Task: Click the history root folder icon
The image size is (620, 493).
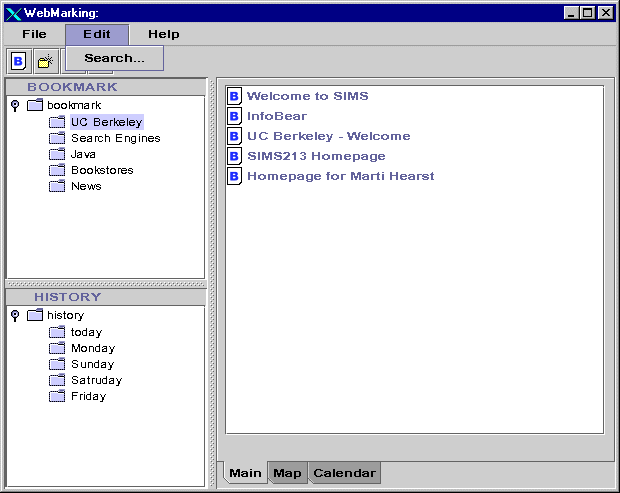Action: point(35,315)
